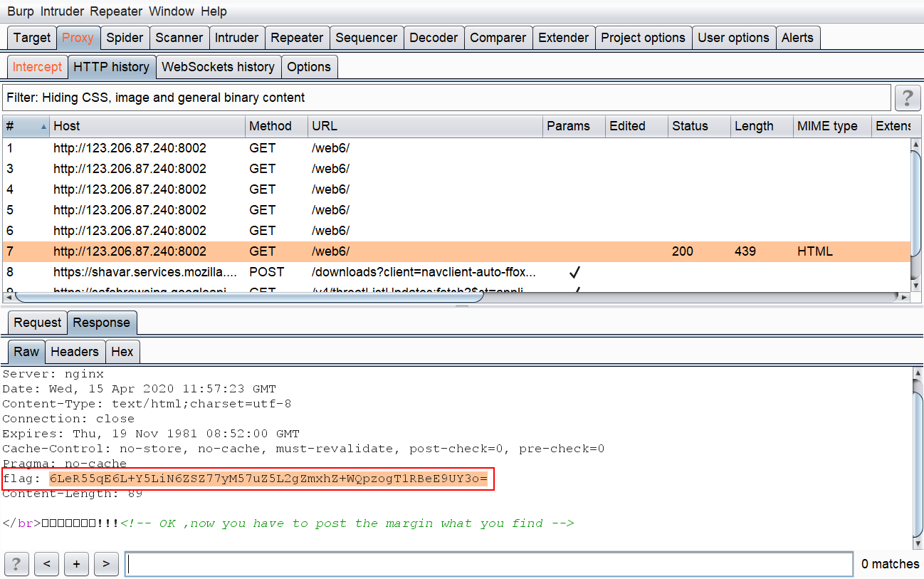Click the response pane scroll-down arrow
Viewport: 924px width, 579px height.
click(x=916, y=542)
